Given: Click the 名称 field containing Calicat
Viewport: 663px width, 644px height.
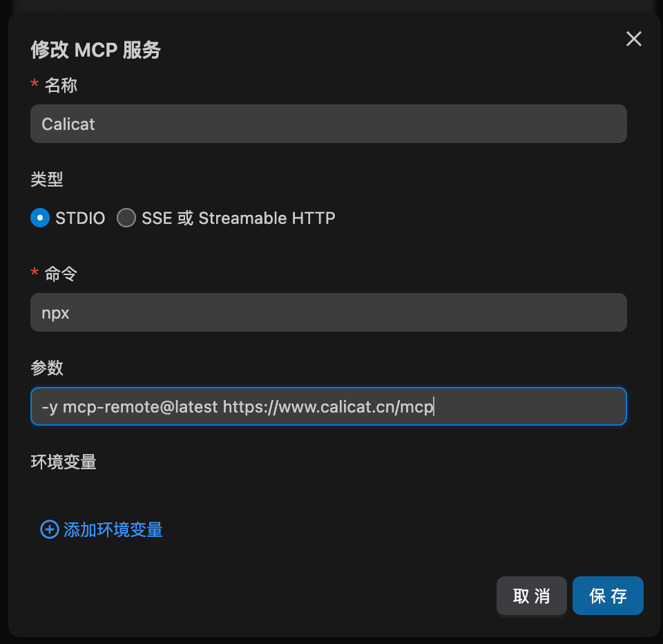Looking at the screenshot, I should coord(328,124).
